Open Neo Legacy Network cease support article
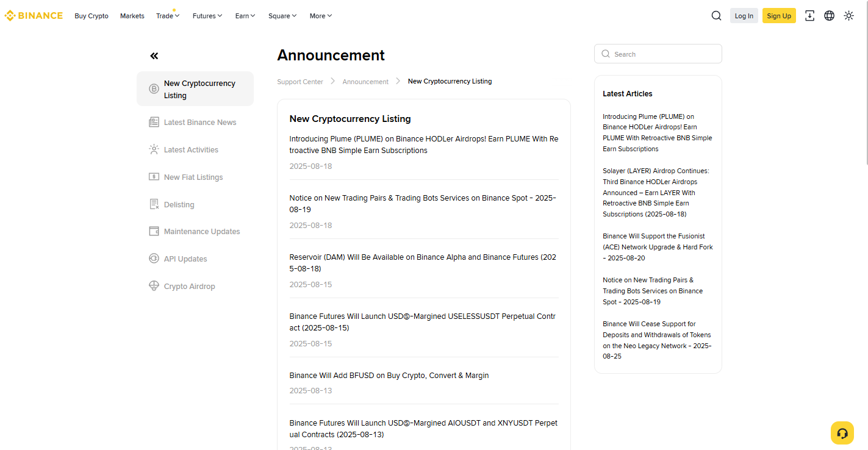 (658, 340)
